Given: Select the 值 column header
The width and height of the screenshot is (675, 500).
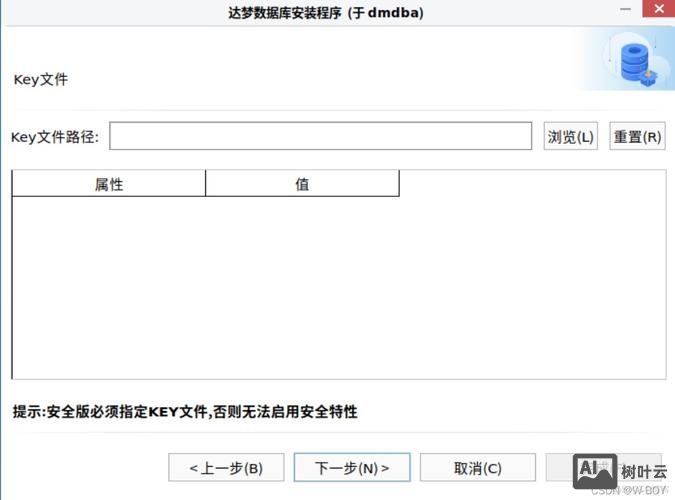Looking at the screenshot, I should tap(302, 184).
